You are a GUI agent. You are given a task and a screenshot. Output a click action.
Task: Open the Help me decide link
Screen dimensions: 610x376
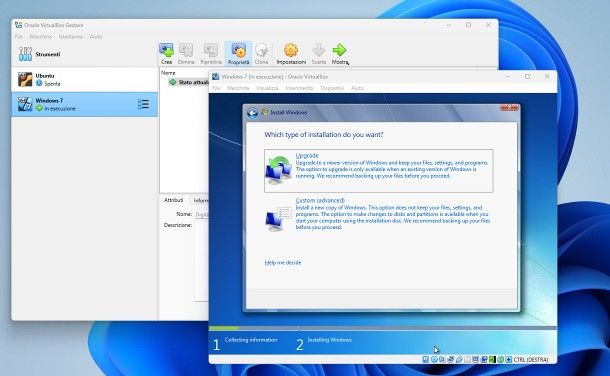(x=283, y=262)
